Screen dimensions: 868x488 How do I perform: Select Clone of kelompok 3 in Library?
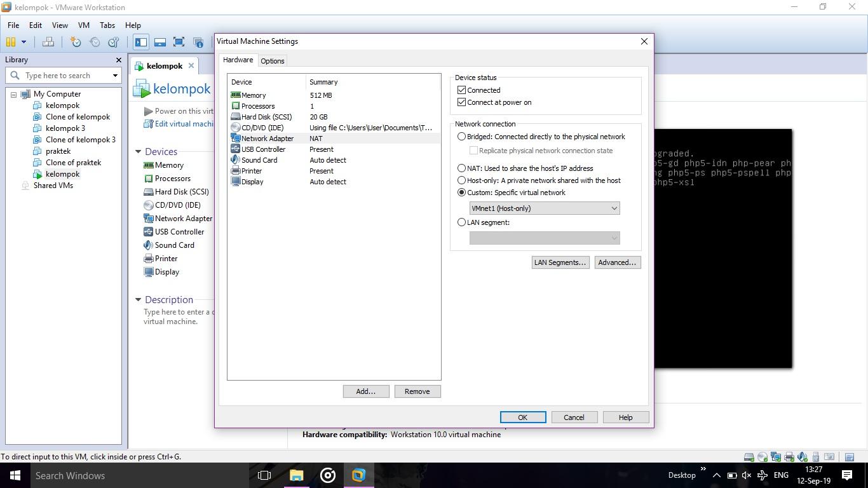pyautogui.click(x=81, y=140)
